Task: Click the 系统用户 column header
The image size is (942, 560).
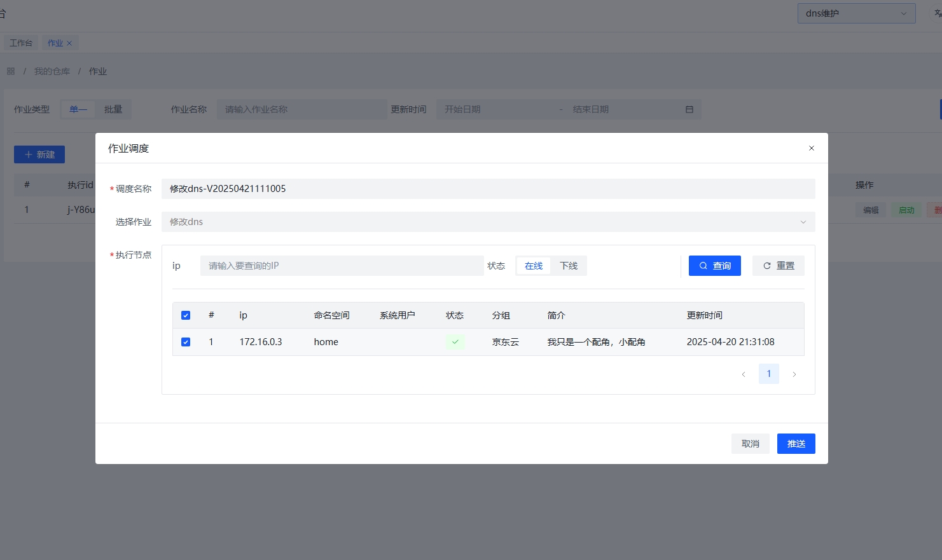Action: point(398,315)
